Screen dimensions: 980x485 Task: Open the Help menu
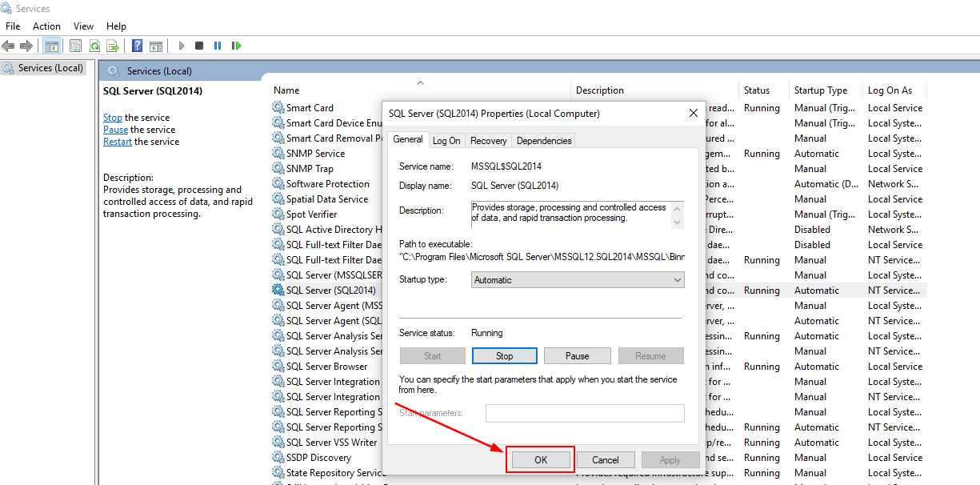click(x=116, y=26)
